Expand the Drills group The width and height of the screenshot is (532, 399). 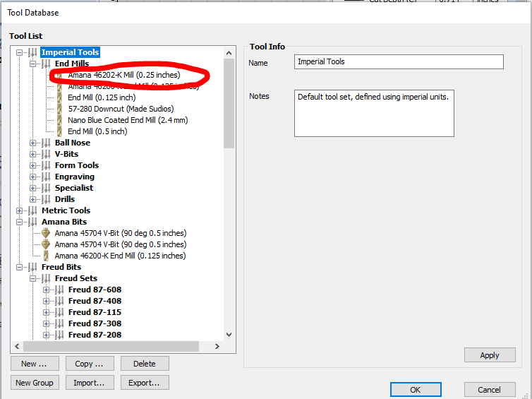tap(32, 199)
